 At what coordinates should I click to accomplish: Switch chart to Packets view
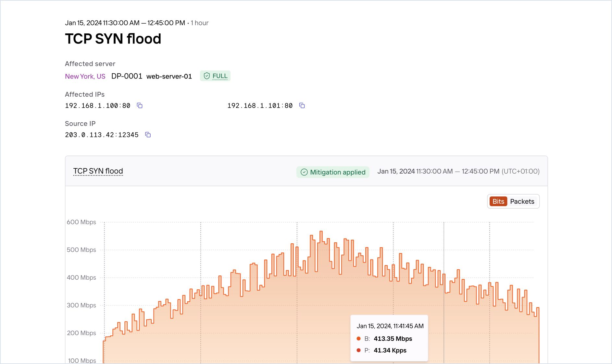(522, 201)
